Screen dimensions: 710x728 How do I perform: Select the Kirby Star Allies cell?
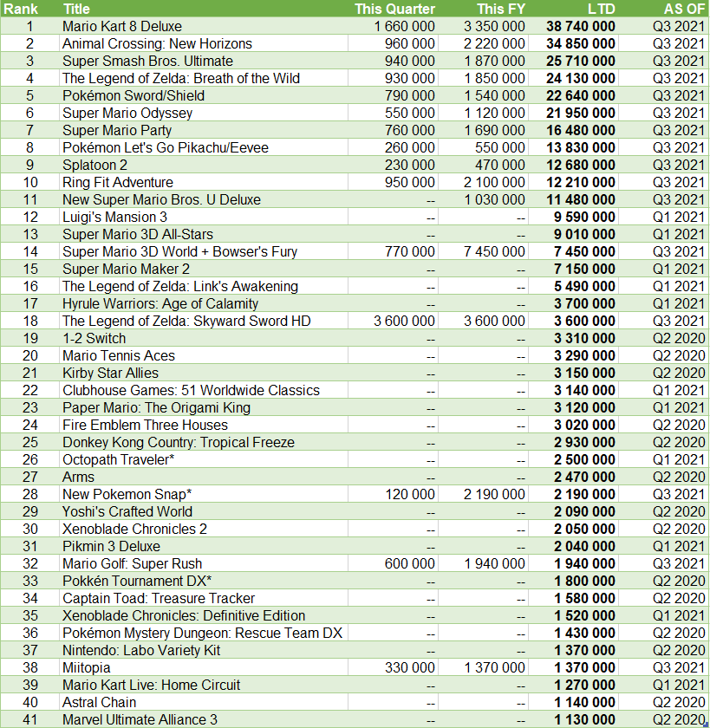tap(204, 373)
